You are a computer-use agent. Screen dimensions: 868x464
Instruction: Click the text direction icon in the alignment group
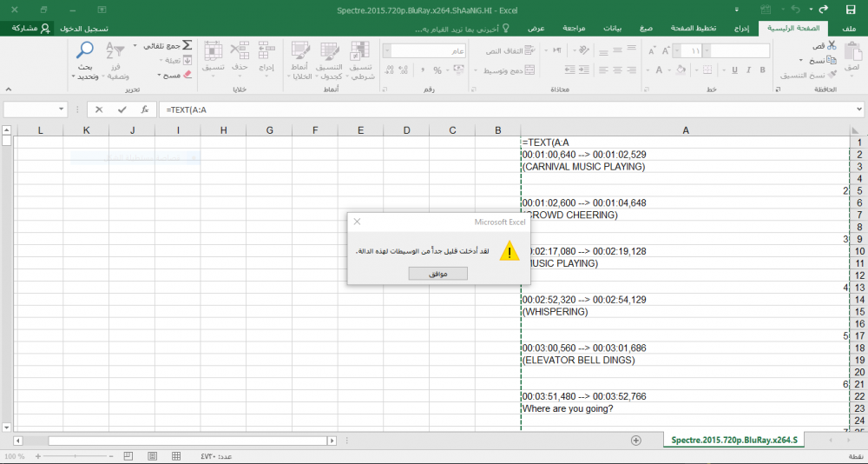coord(557,50)
